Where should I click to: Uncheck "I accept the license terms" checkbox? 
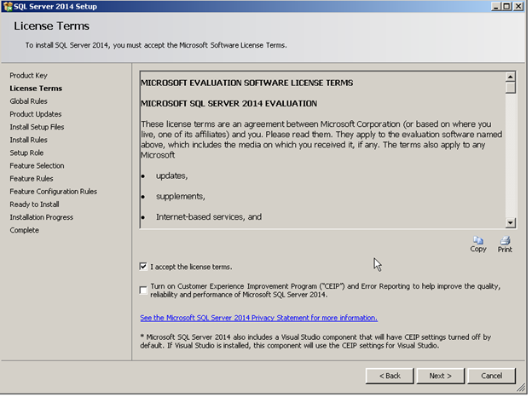click(144, 268)
